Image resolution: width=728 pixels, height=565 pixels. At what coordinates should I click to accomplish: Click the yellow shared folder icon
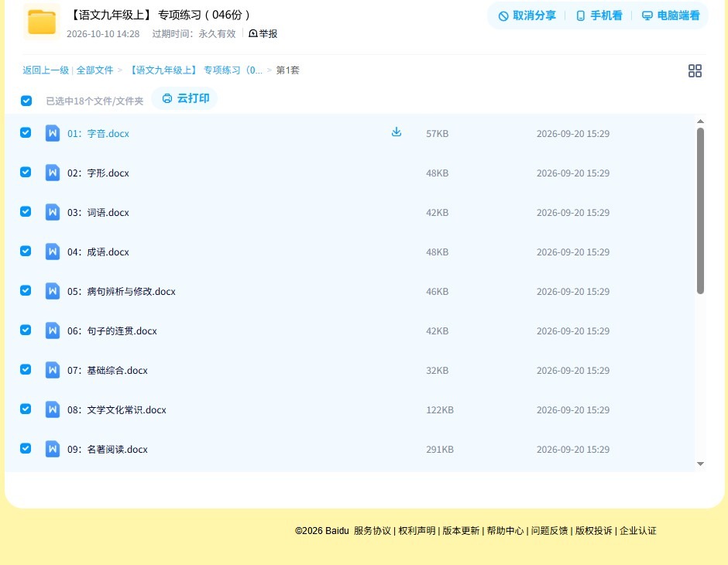(41, 22)
